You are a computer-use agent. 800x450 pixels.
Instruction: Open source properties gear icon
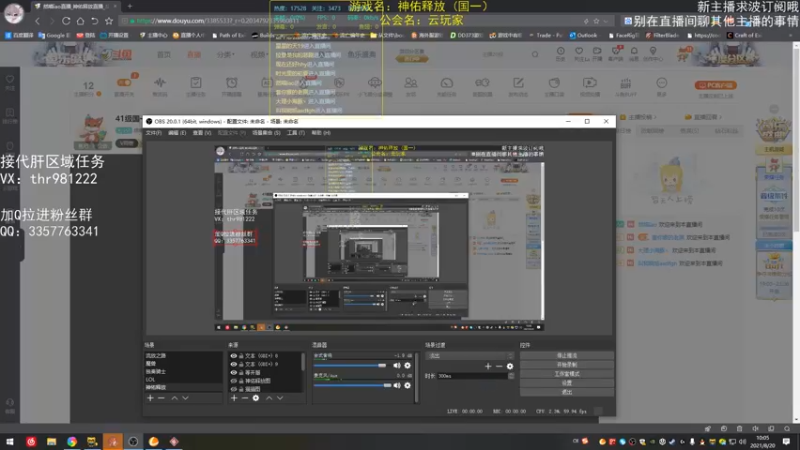pos(256,398)
